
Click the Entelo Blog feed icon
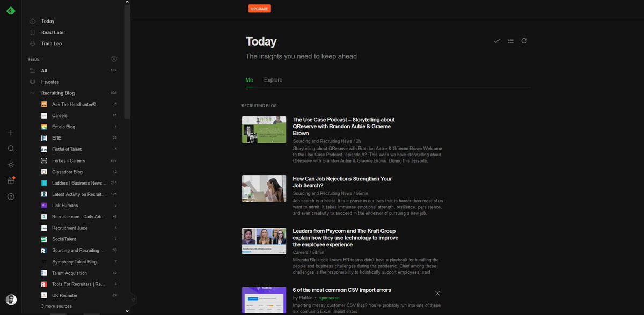click(x=44, y=127)
